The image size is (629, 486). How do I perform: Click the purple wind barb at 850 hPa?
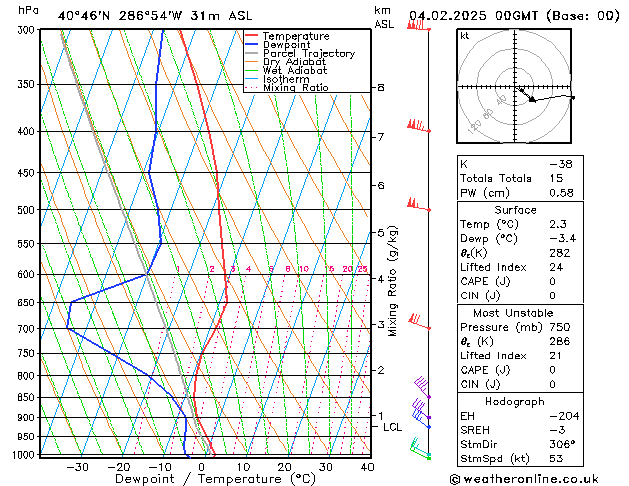pyautogui.click(x=422, y=387)
